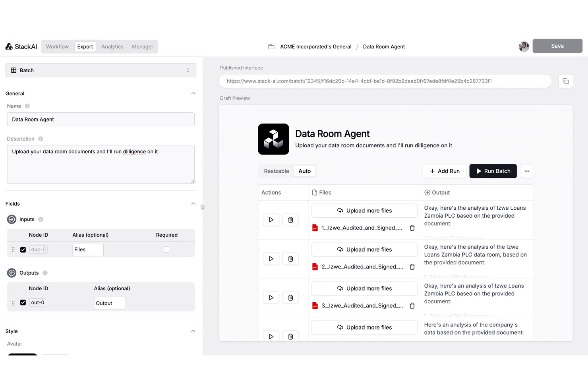The image size is (588, 392).
Task: Collapse the Fields section
Action: coord(193,204)
